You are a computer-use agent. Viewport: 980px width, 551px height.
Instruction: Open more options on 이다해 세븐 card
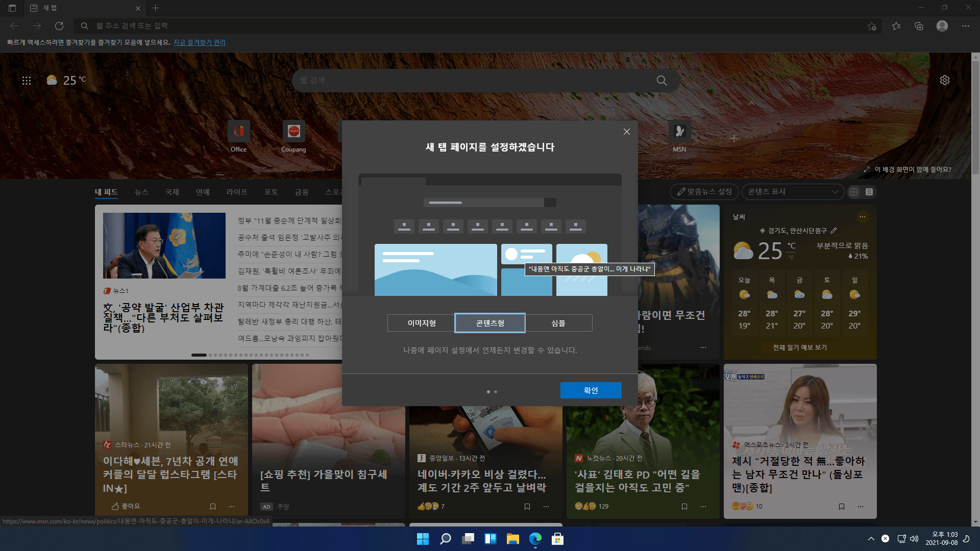(x=232, y=507)
